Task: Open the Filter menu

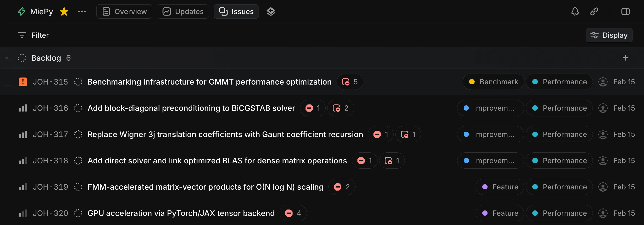Action: coord(33,35)
